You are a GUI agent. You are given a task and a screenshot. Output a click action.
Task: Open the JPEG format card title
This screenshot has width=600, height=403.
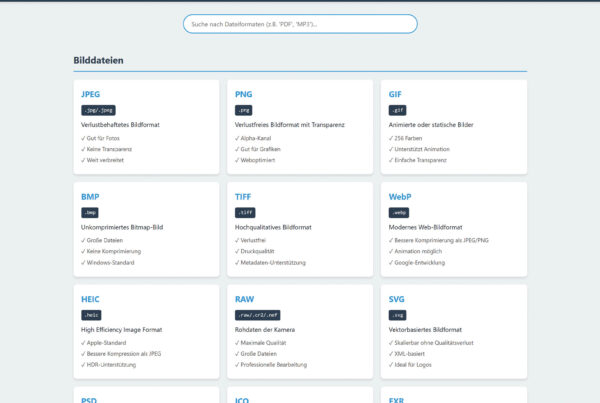pos(90,94)
